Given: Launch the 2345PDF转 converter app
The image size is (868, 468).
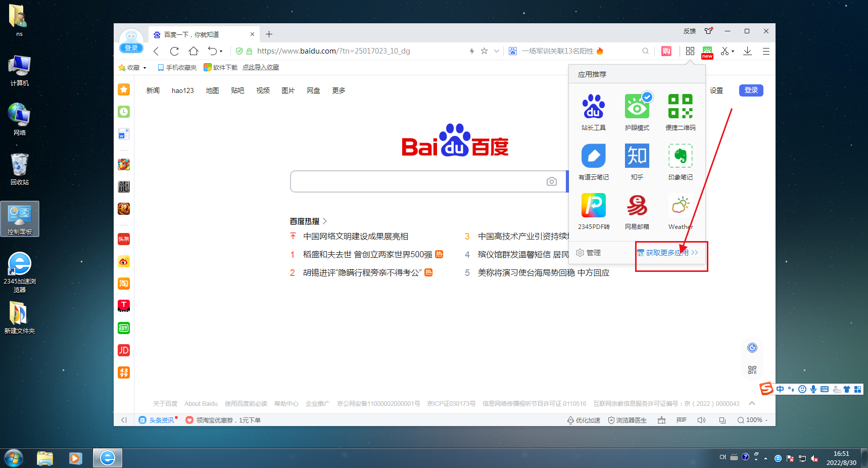Looking at the screenshot, I should click(594, 211).
